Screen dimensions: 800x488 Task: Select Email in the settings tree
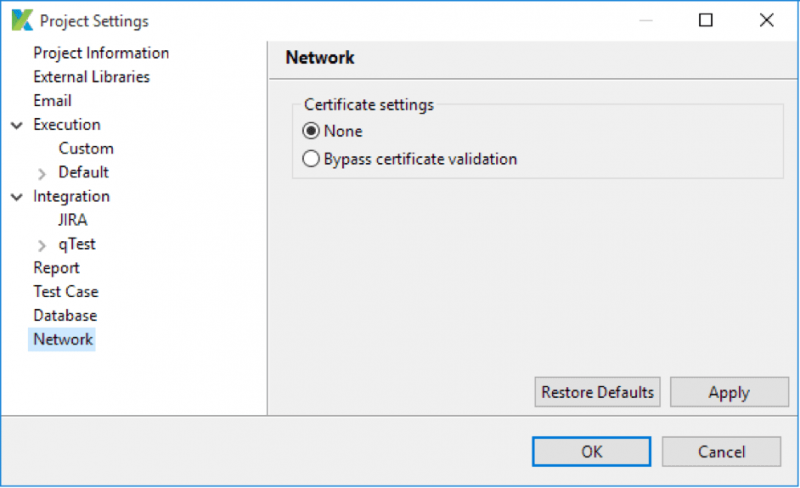coord(52,101)
